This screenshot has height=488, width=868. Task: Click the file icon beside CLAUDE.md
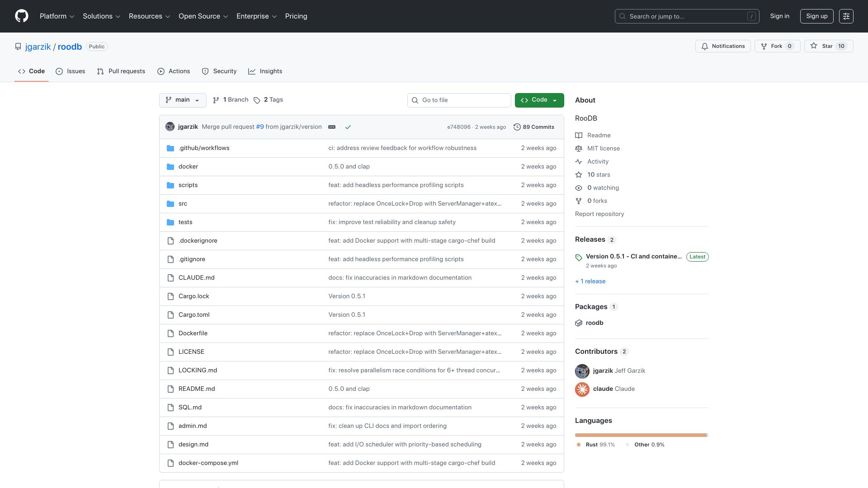(x=170, y=278)
